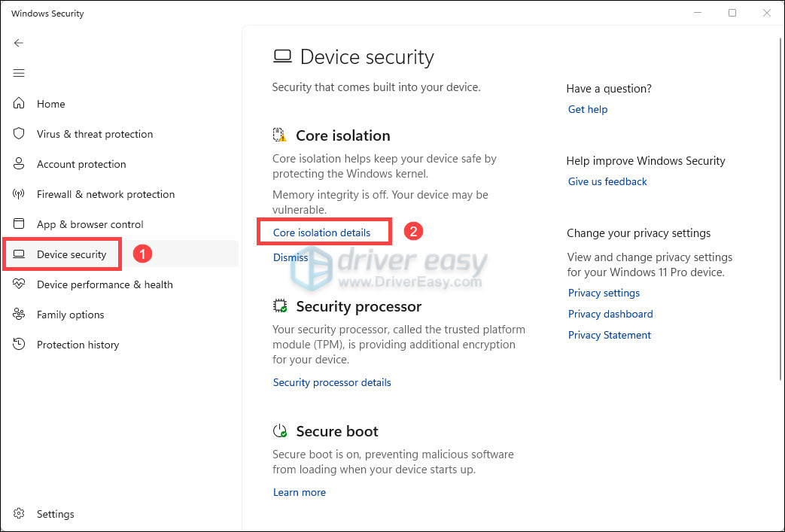Click the Family options people icon
This screenshot has height=532, width=785.
pyautogui.click(x=19, y=315)
